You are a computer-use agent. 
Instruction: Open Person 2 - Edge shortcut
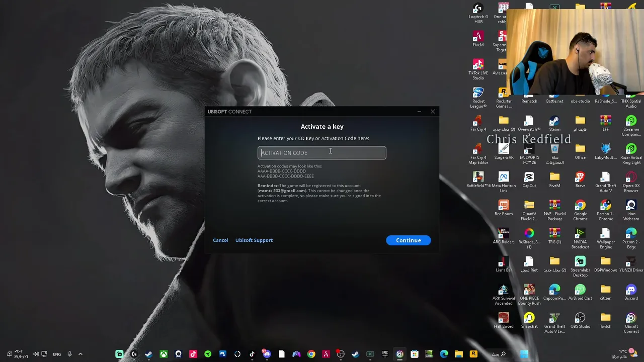(x=631, y=239)
